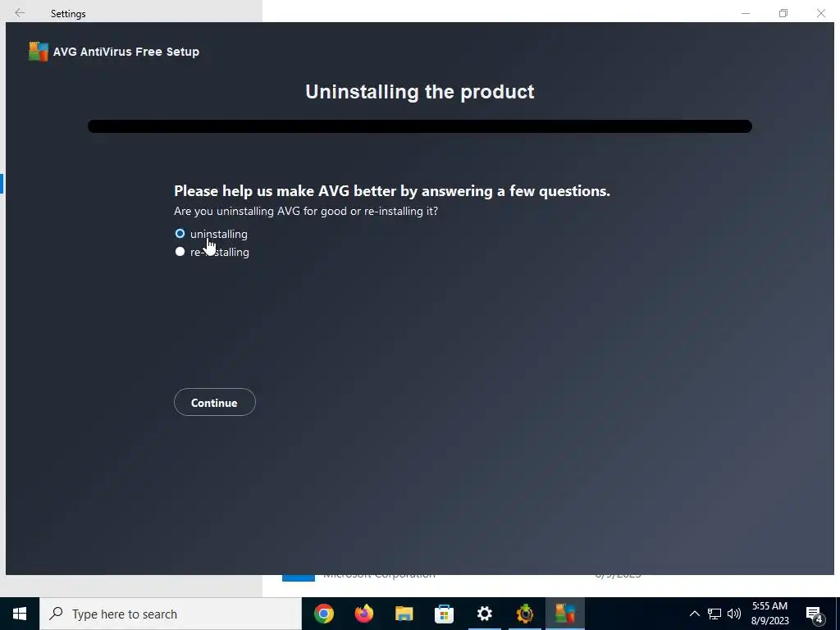
Task: Focus the taskbar search box
Action: (x=171, y=614)
